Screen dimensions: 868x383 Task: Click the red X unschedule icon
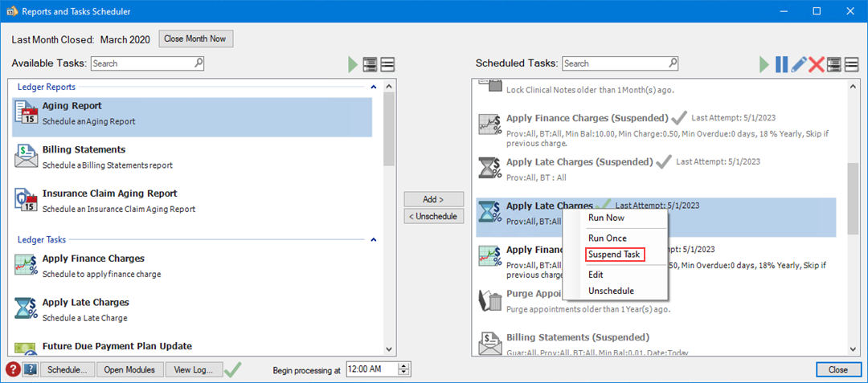[x=816, y=64]
